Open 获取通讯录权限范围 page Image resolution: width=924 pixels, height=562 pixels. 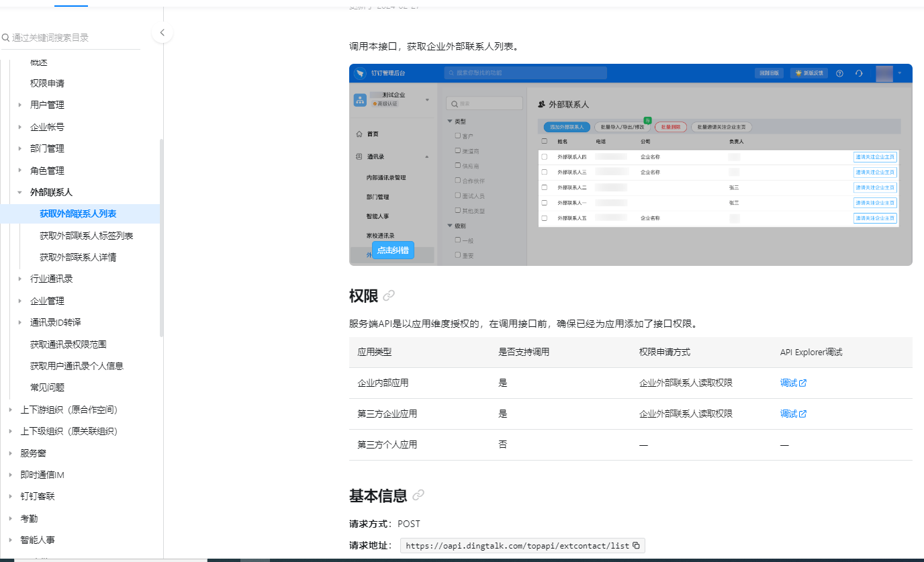(68, 344)
